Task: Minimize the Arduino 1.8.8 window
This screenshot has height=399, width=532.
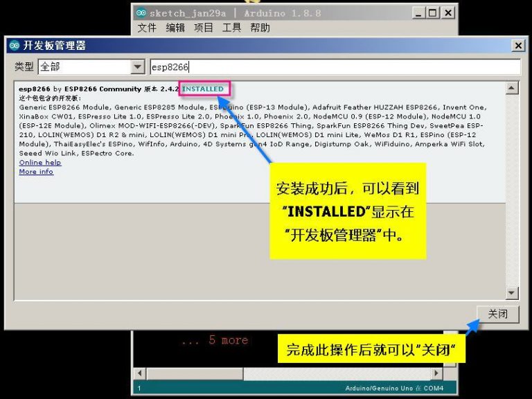Action: coord(418,13)
